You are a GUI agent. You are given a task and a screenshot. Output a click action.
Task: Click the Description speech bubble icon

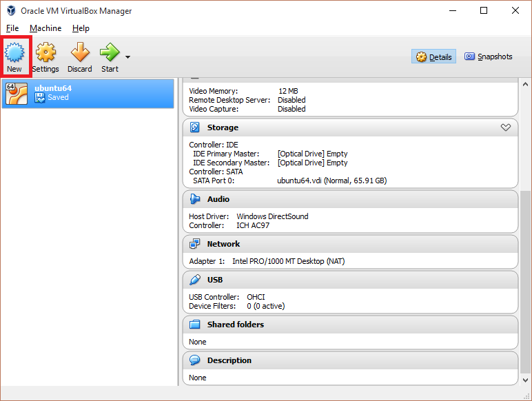tap(195, 360)
